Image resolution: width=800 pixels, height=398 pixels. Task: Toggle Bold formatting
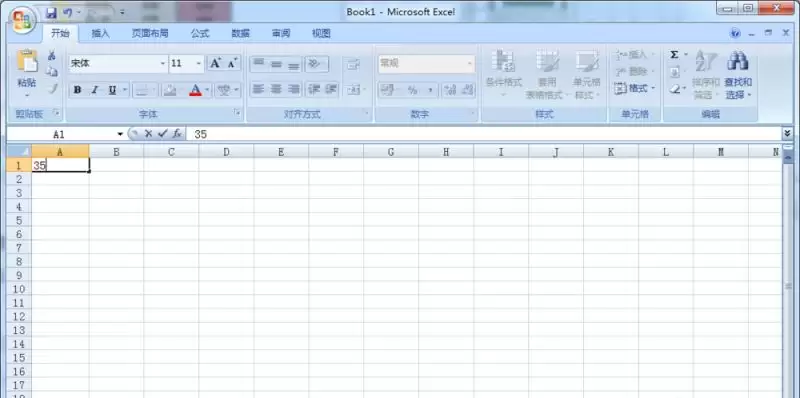click(77, 90)
